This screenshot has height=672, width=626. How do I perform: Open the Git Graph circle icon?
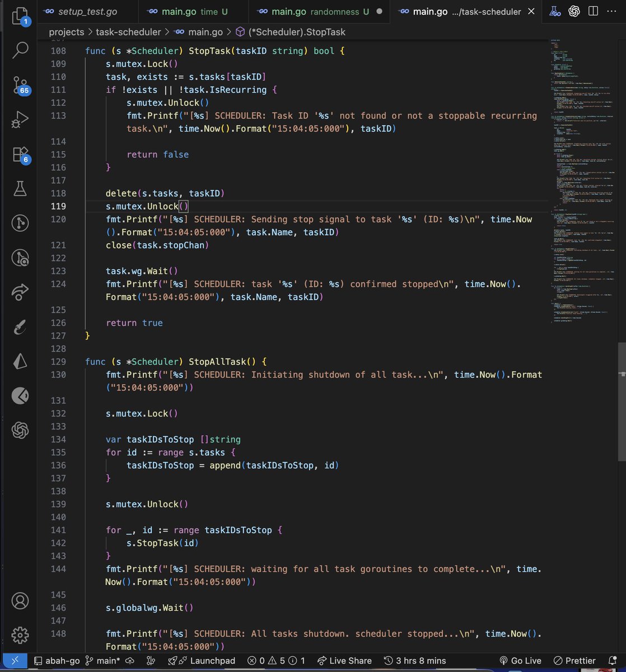20,223
